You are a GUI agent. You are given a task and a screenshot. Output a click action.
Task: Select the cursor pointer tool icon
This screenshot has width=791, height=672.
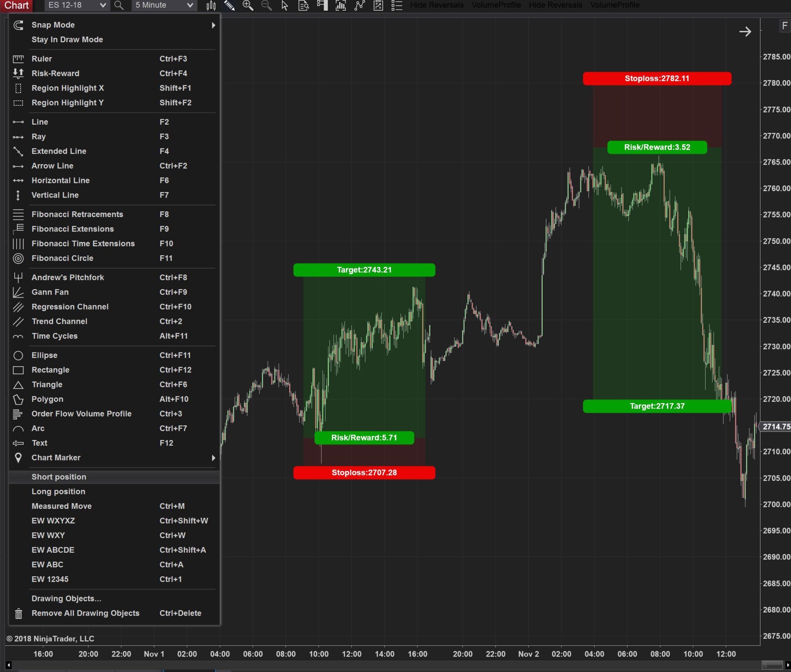pyautogui.click(x=285, y=5)
